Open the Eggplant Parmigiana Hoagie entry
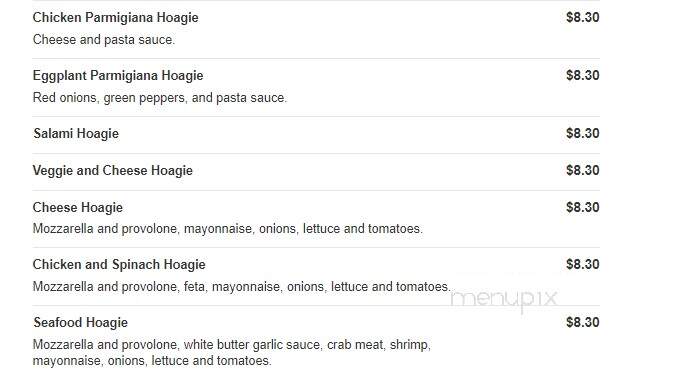Image resolution: width=683 pixels, height=381 pixels. pos(118,75)
